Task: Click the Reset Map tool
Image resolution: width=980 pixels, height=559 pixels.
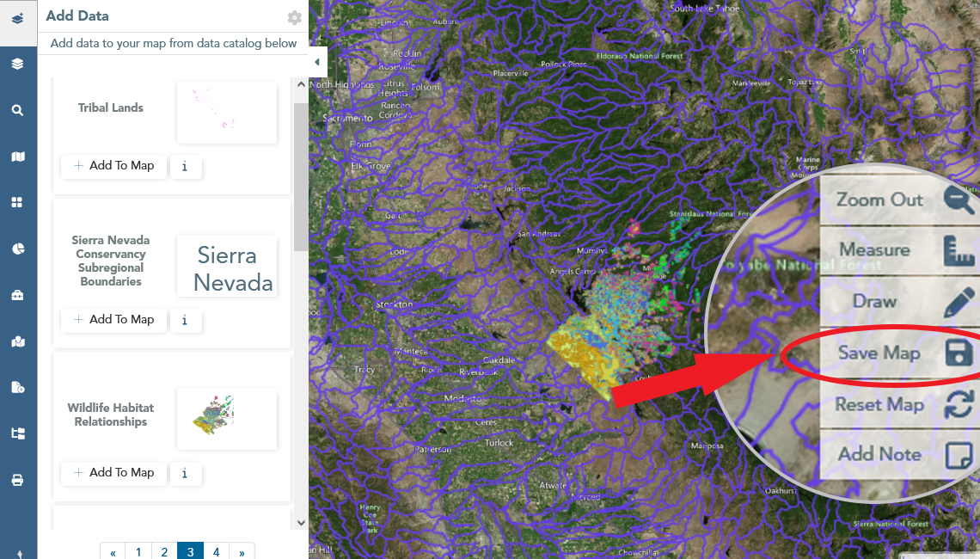Action: pos(900,404)
